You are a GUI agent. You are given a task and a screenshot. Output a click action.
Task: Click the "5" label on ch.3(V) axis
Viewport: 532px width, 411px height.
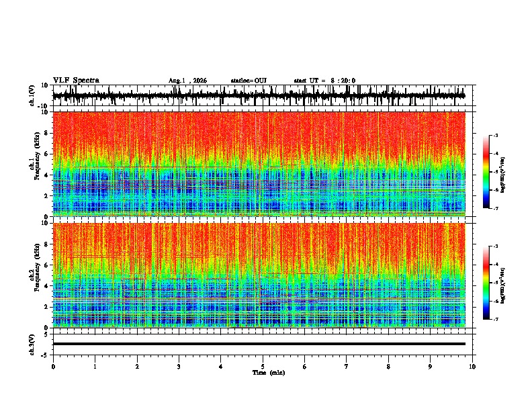(46, 334)
